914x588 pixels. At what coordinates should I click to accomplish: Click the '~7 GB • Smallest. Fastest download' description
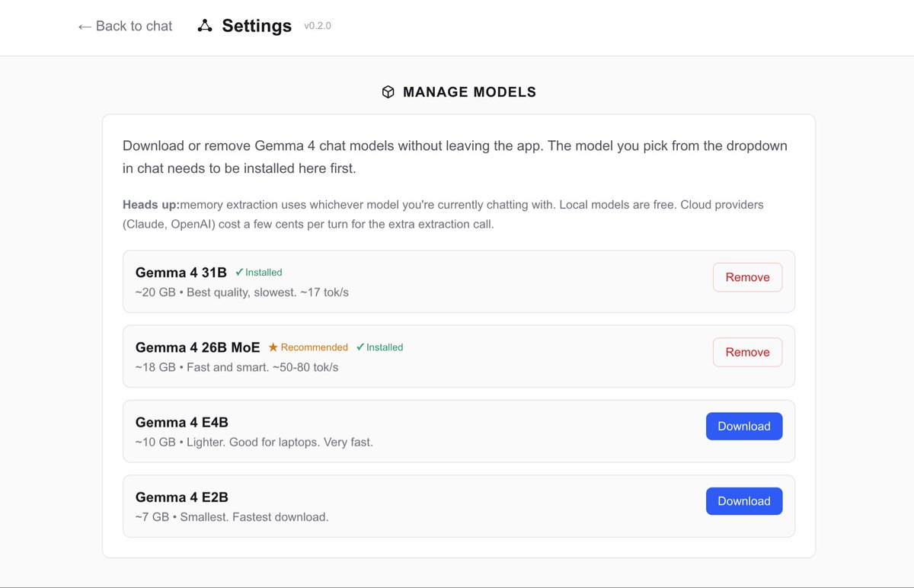coord(232,517)
